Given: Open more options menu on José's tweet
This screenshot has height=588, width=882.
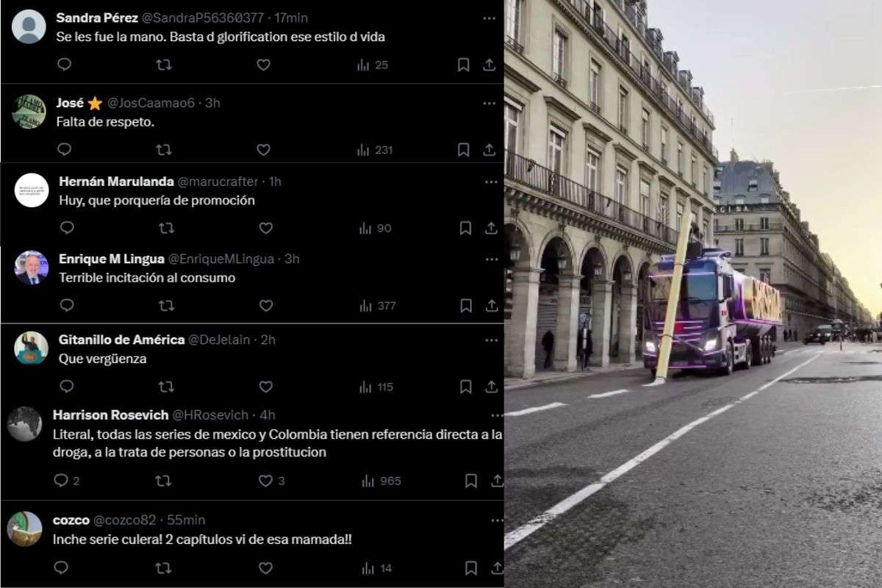Looking at the screenshot, I should (490, 103).
